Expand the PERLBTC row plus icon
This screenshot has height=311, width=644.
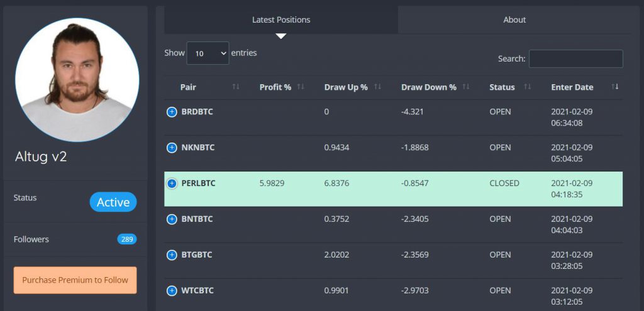(x=172, y=183)
